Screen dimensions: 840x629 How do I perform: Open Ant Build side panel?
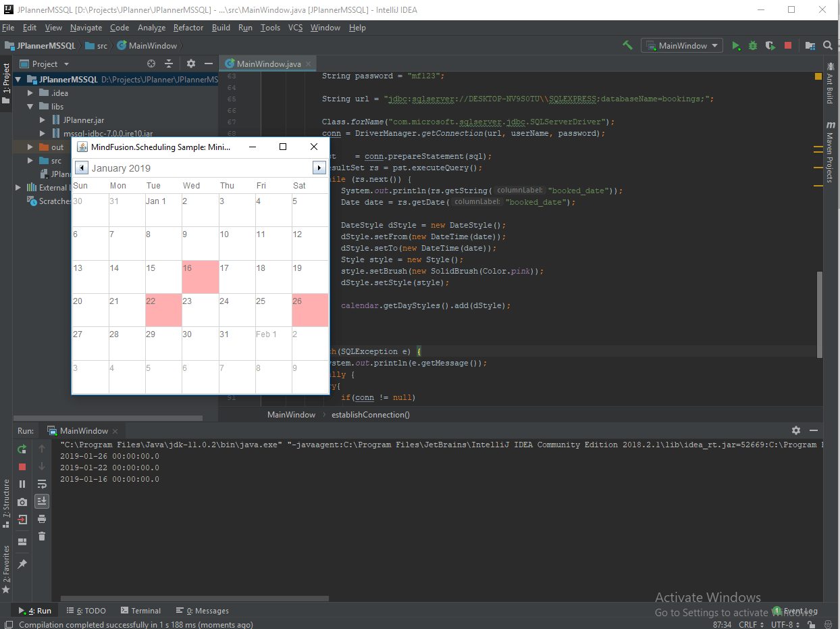(x=830, y=82)
